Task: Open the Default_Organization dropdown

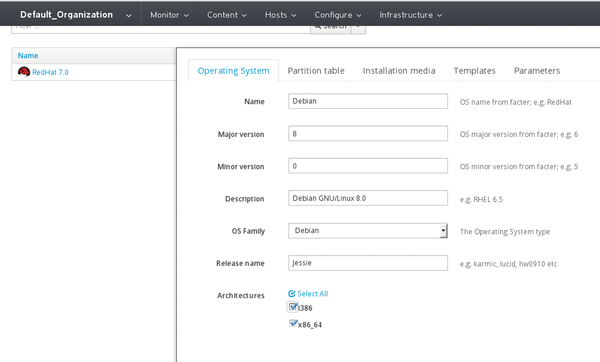Action: point(76,15)
